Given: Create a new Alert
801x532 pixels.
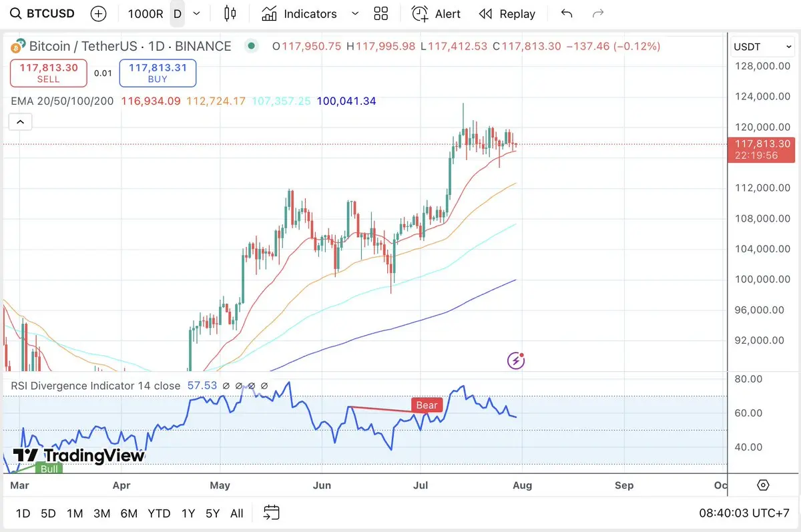Looking at the screenshot, I should pos(436,13).
